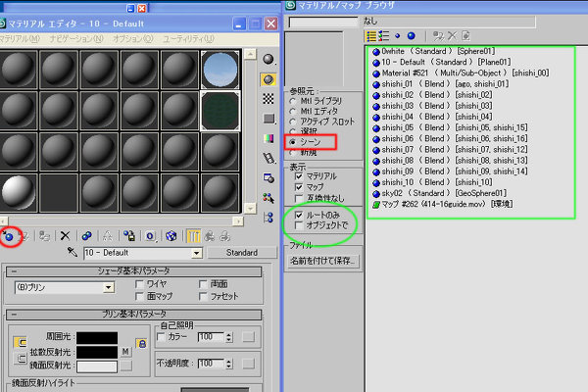Click the sample type sphere icon
This screenshot has width=588, height=392.
[x=269, y=57]
